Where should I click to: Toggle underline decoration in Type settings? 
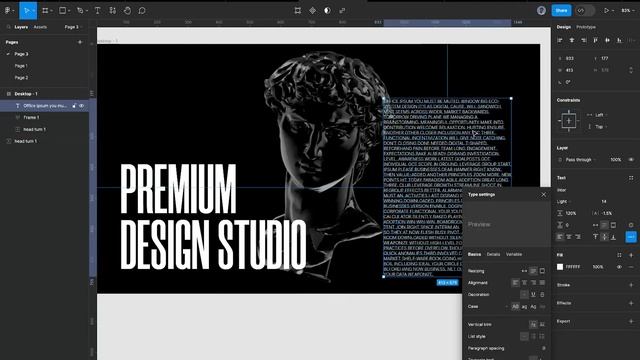(533, 294)
